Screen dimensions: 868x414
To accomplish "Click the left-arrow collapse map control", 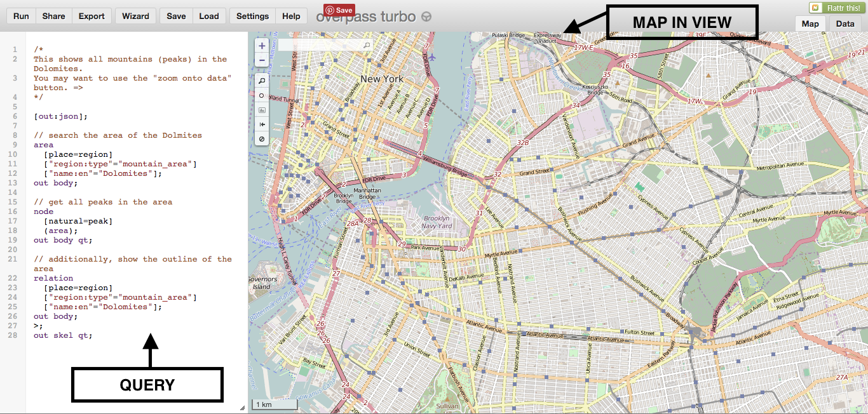I will (x=261, y=124).
